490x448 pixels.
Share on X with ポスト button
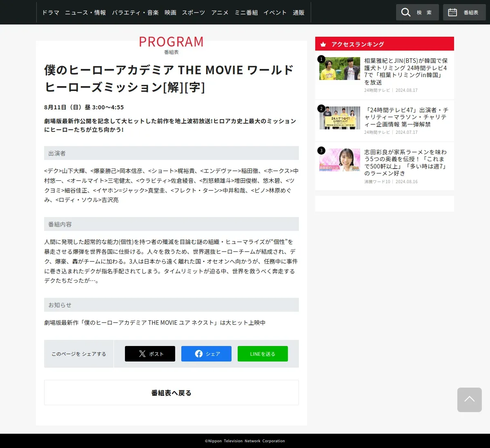[150, 354]
